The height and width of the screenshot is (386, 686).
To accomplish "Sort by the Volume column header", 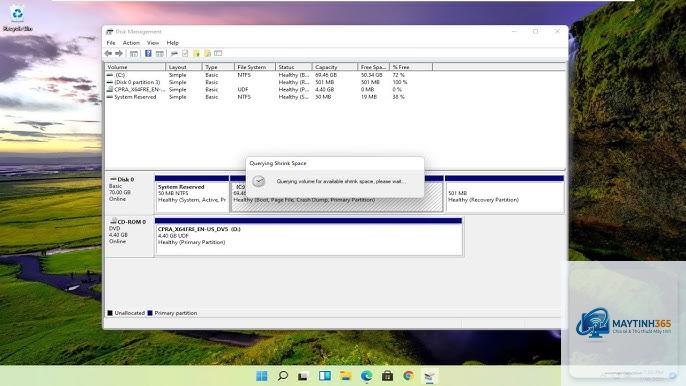I will pyautogui.click(x=135, y=67).
